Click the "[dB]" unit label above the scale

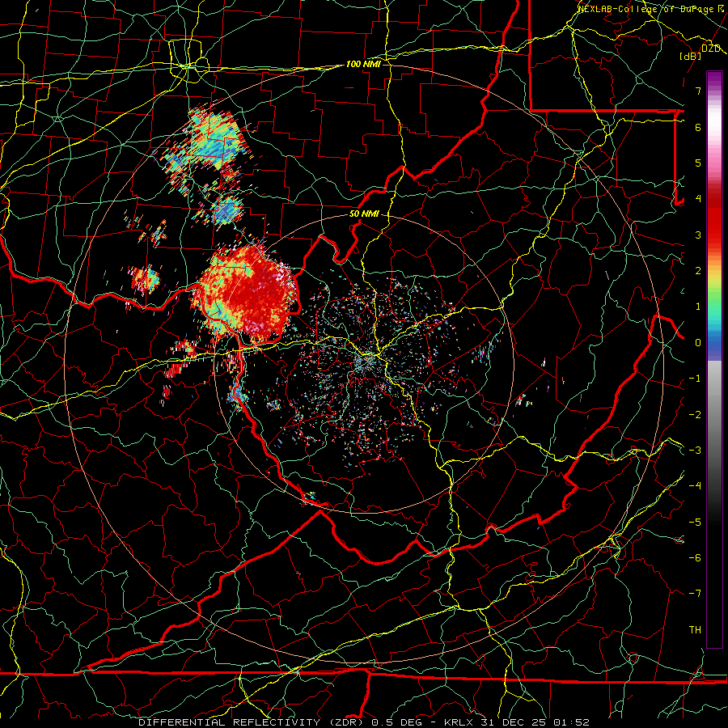691,56
